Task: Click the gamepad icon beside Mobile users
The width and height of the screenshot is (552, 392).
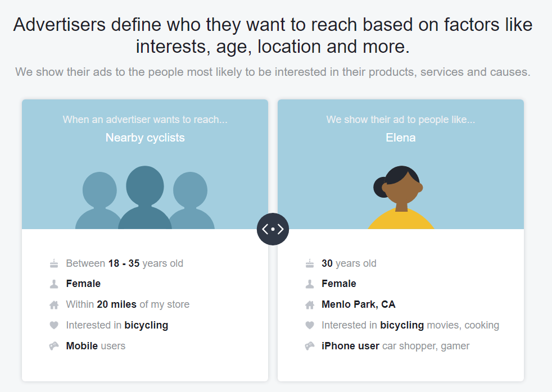Action: point(54,346)
